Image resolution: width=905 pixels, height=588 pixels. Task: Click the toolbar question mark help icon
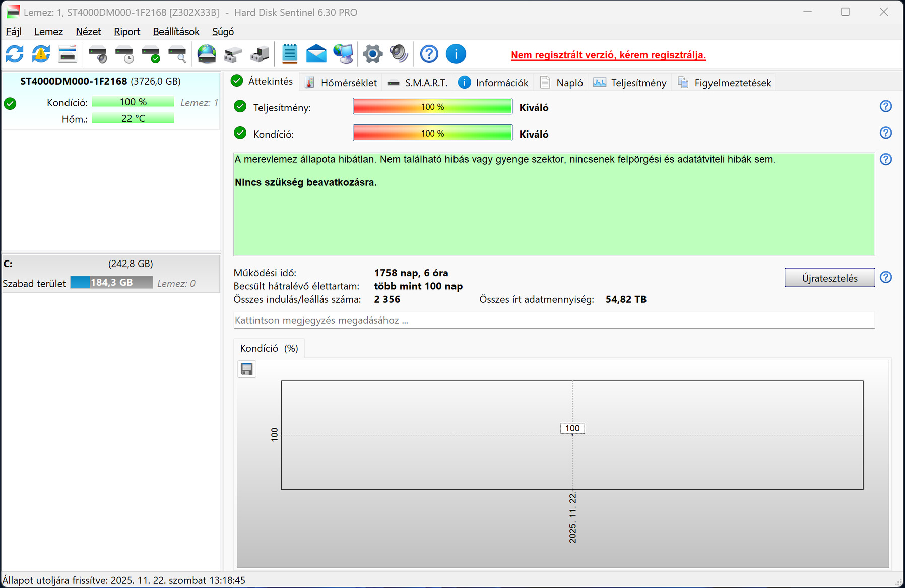click(x=429, y=54)
